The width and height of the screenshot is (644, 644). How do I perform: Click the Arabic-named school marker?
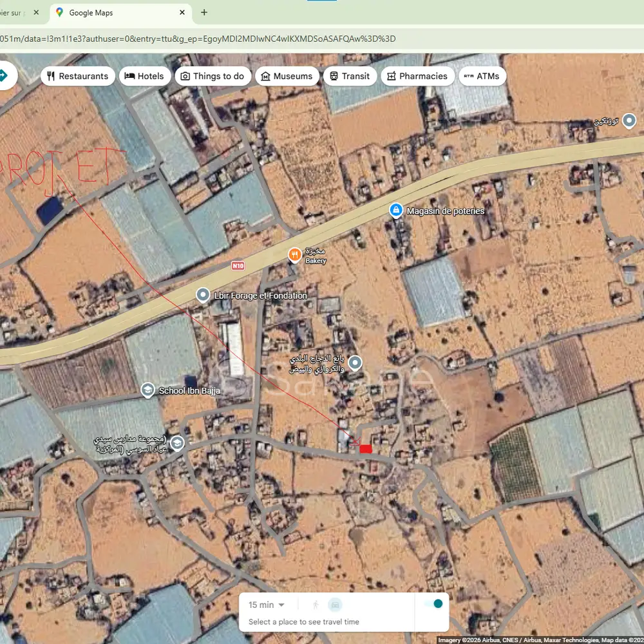point(176,443)
